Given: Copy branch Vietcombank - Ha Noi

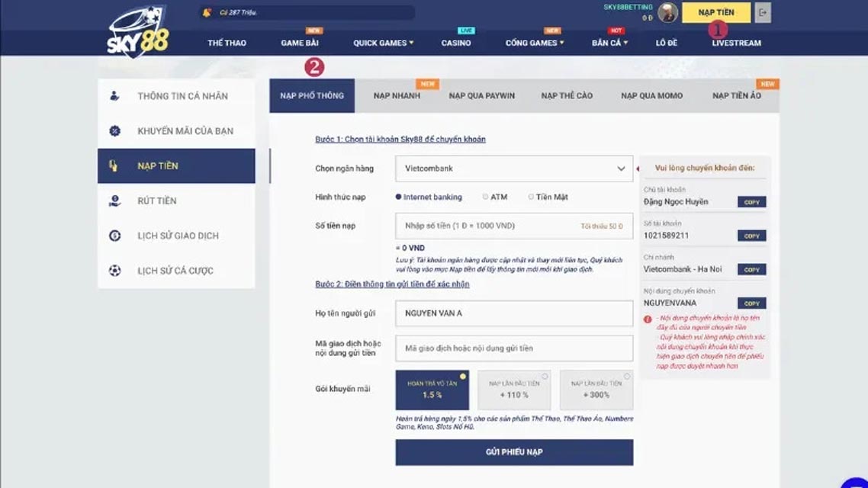Looking at the screenshot, I should tap(752, 269).
